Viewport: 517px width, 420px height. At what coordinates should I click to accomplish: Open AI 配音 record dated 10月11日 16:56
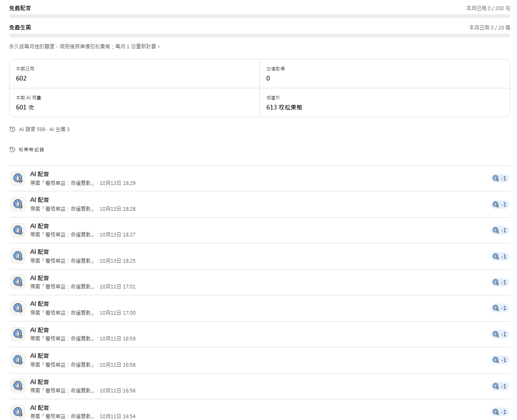[259, 386]
